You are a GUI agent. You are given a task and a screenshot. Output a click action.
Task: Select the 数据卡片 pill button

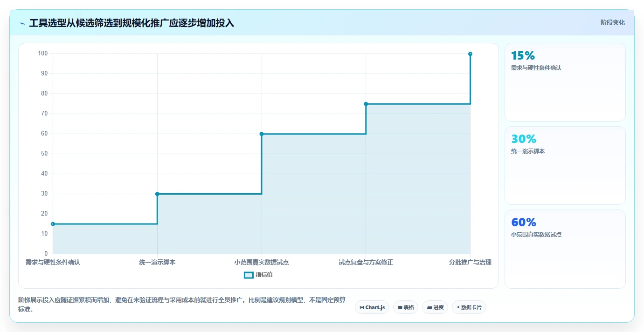point(469,307)
